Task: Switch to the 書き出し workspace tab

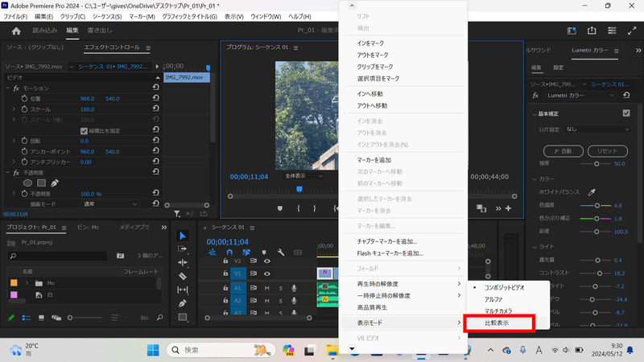Action: (x=100, y=31)
